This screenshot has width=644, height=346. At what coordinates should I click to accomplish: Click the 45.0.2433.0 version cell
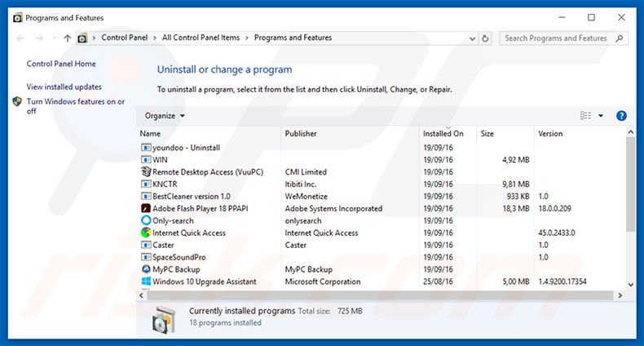coord(557,233)
